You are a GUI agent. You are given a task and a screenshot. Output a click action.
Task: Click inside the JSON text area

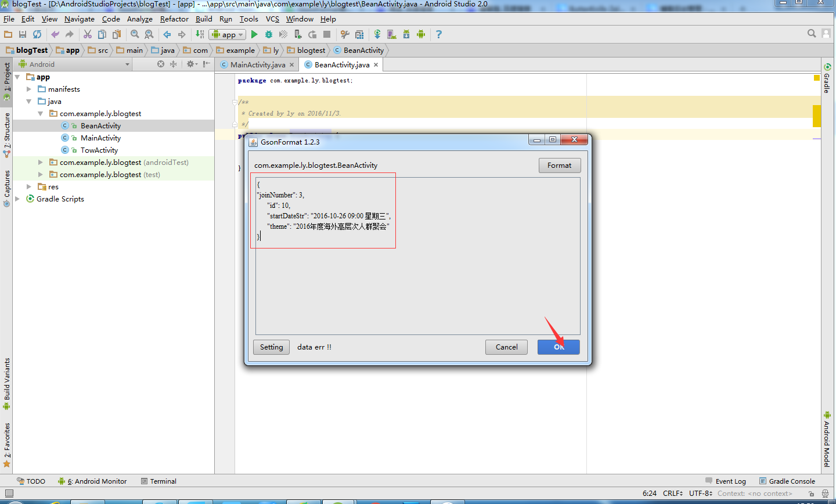pyautogui.click(x=418, y=255)
